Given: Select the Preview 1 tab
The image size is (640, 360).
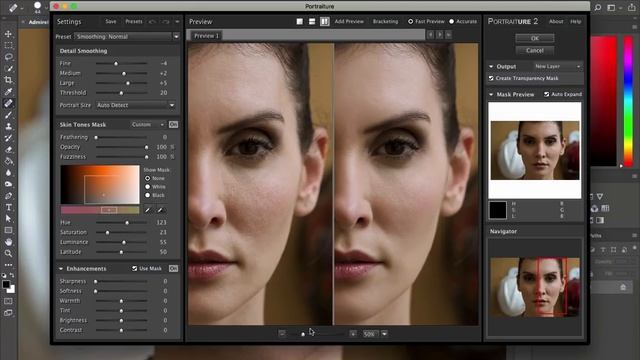Looking at the screenshot, I should point(206,36).
